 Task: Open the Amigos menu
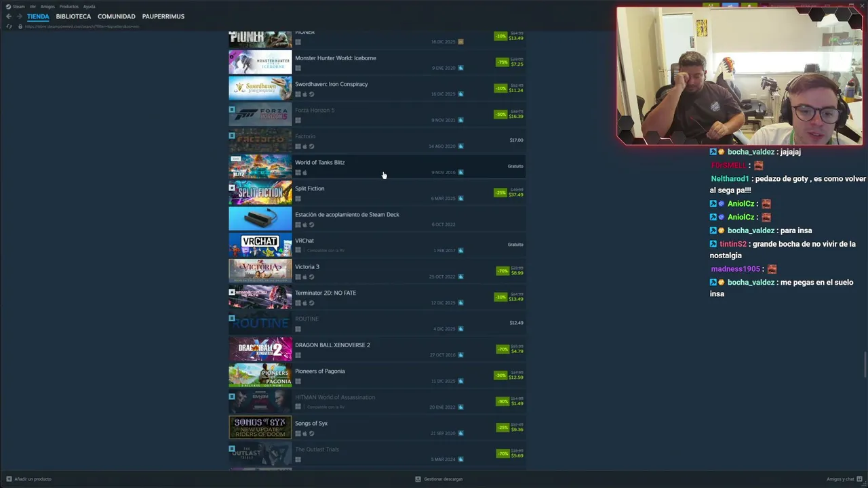click(47, 6)
